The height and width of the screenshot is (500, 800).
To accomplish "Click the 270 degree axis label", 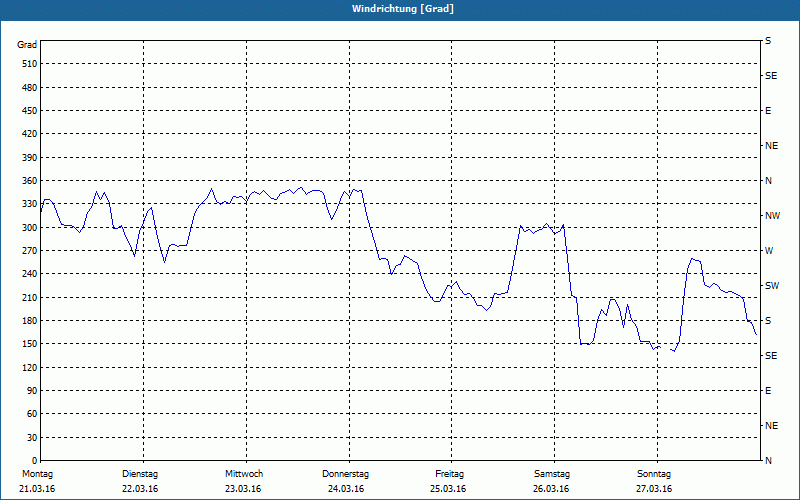I will tap(30, 251).
